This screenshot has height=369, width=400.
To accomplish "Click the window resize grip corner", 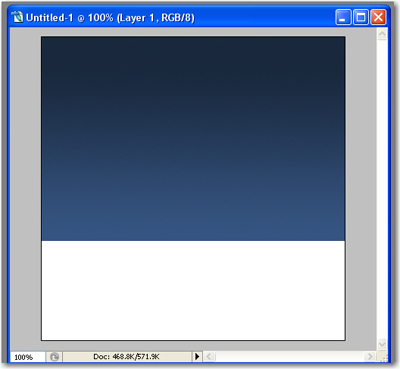I will point(383,357).
